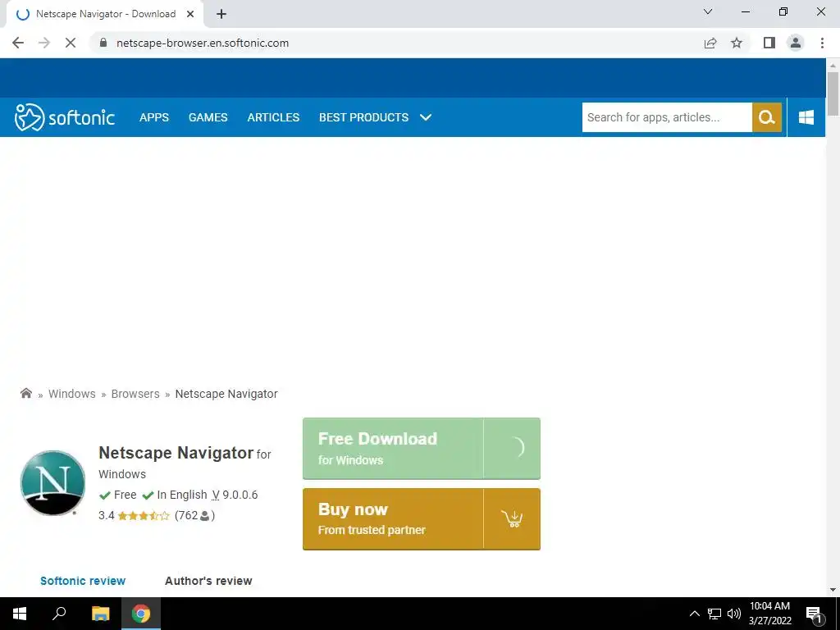Follow the Browsers breadcrumb link
Viewport: 840px width, 630px height.
click(x=135, y=394)
